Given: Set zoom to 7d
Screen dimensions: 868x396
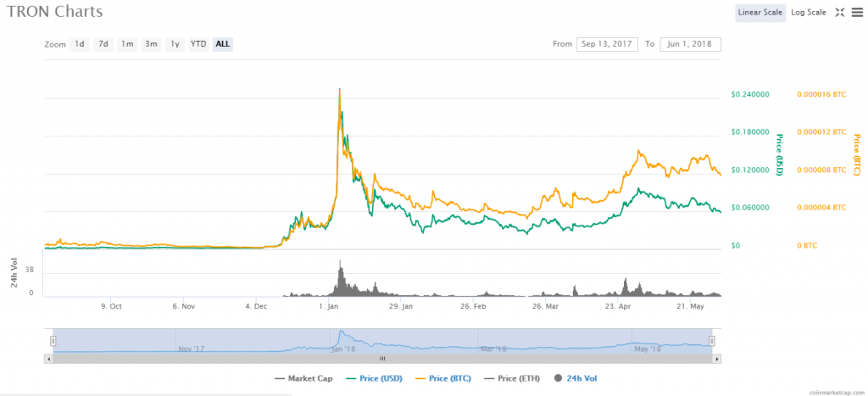Looking at the screenshot, I should [103, 44].
